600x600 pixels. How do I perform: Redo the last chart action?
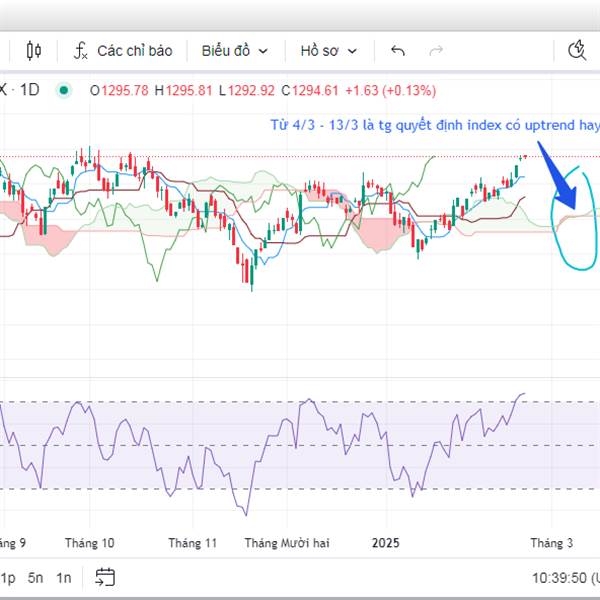click(436, 51)
